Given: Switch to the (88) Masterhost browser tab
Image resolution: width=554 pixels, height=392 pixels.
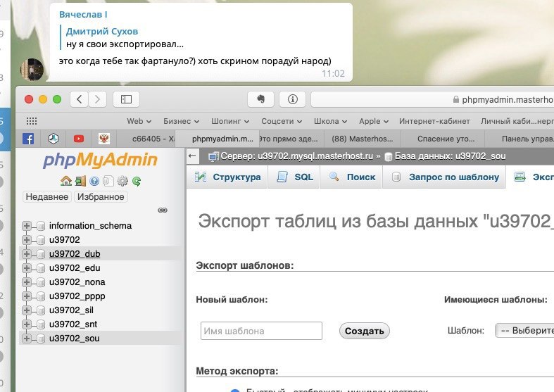Looking at the screenshot, I should pyautogui.click(x=362, y=139).
